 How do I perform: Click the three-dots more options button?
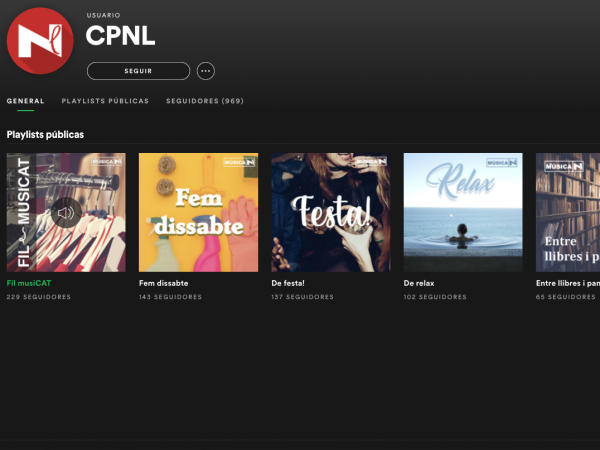tap(205, 71)
